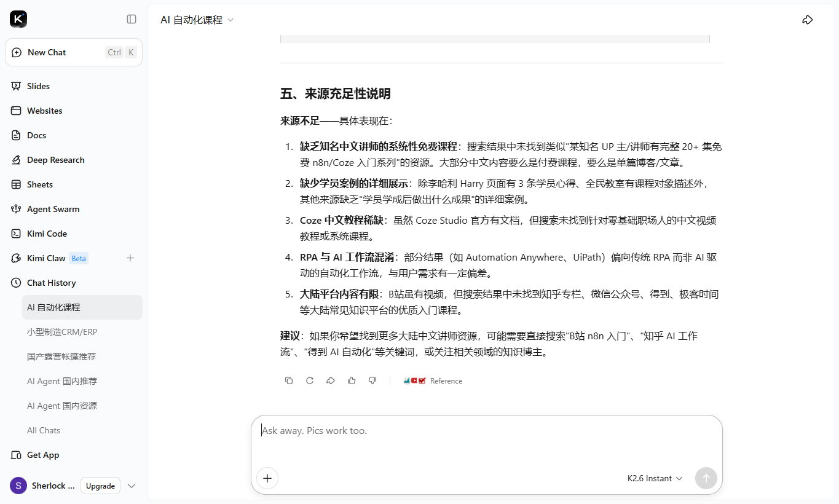Click the 缺乏知名中文讲师的系统性免费课程 bold text
This screenshot has height=504, width=839.
coord(379,146)
